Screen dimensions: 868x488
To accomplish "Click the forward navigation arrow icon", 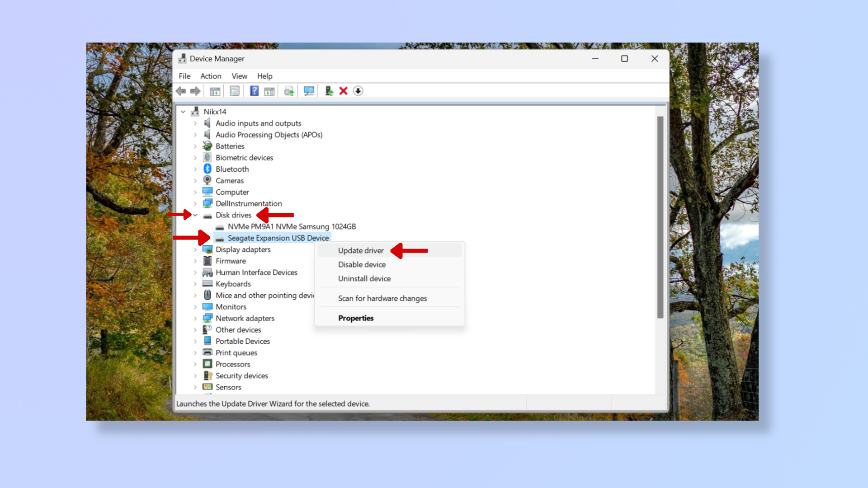I will click(196, 90).
